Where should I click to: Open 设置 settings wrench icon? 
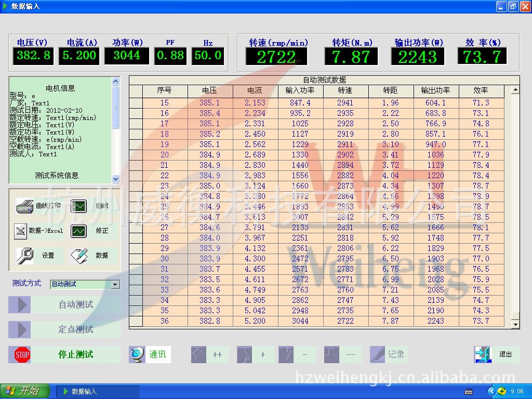(25, 255)
